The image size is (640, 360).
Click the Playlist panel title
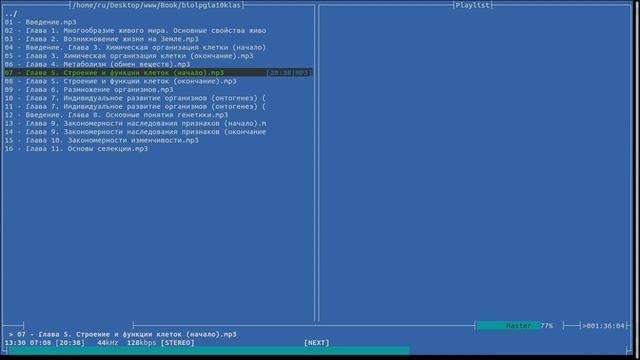click(473, 5)
